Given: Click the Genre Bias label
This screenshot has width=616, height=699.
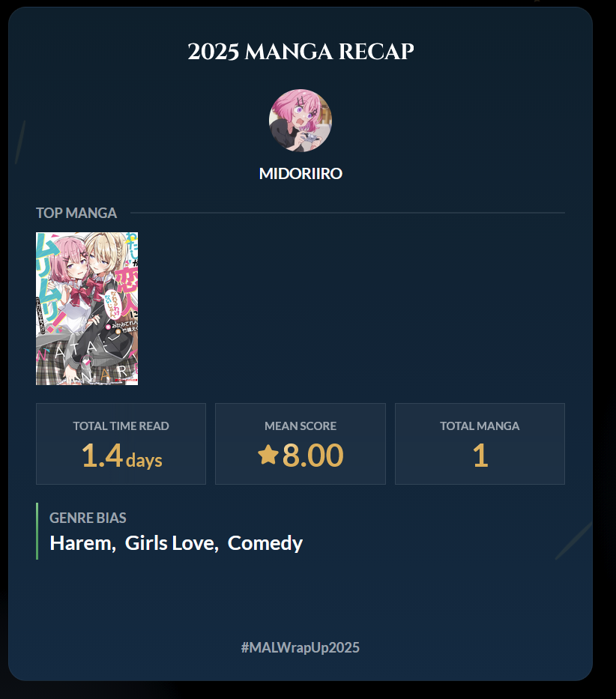Looking at the screenshot, I should 88,518.
